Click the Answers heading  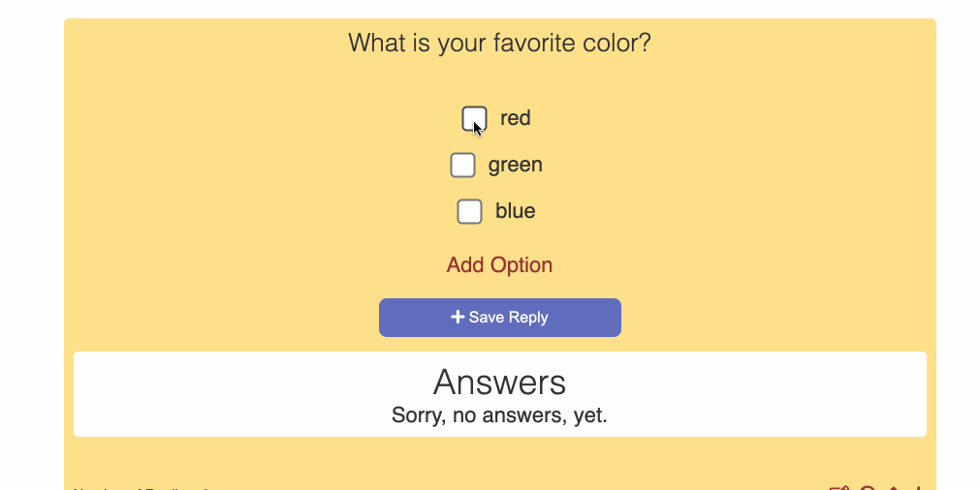click(499, 383)
